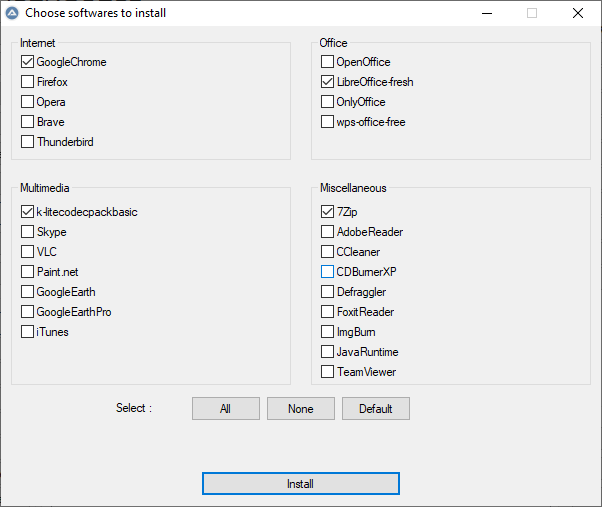This screenshot has height=507, width=602.
Task: Tick the Paint.net checkbox
Action: (27, 271)
